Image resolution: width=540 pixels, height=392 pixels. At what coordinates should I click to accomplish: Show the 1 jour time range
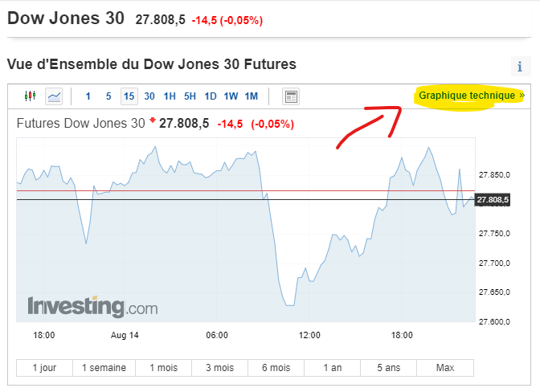click(44, 368)
